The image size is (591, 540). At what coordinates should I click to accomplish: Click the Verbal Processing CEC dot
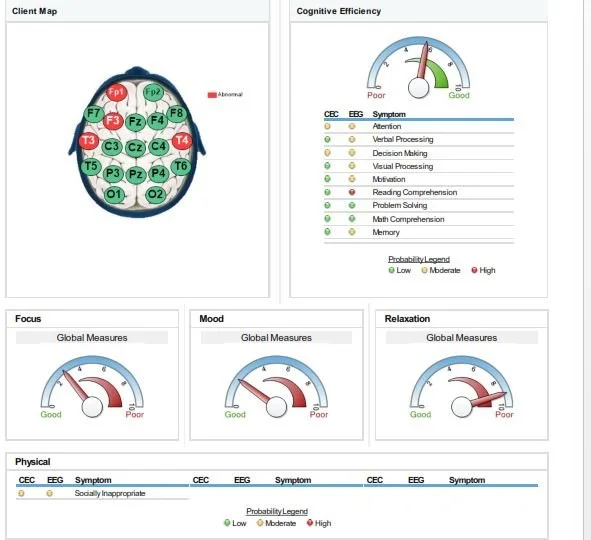[327, 139]
